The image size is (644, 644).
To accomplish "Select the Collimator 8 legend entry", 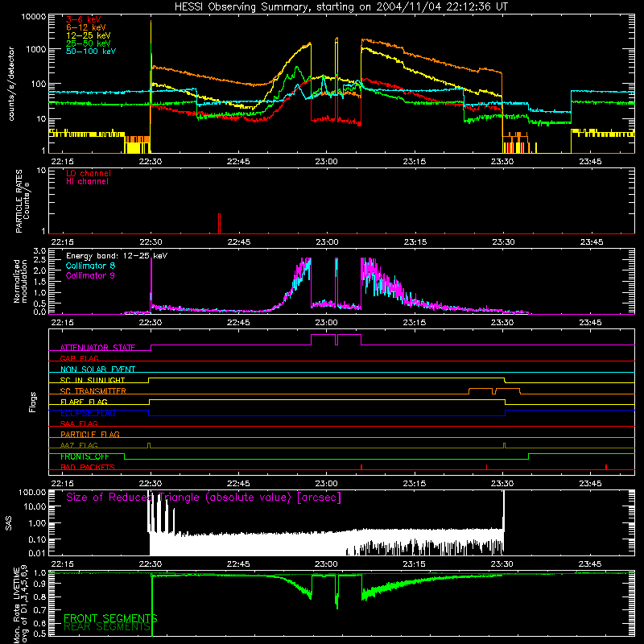I will pyautogui.click(x=90, y=266).
